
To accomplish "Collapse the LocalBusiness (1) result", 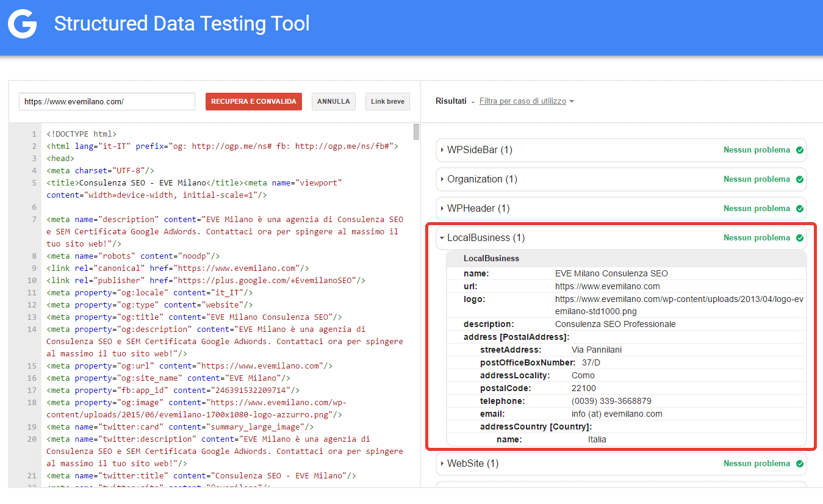I will [621, 238].
